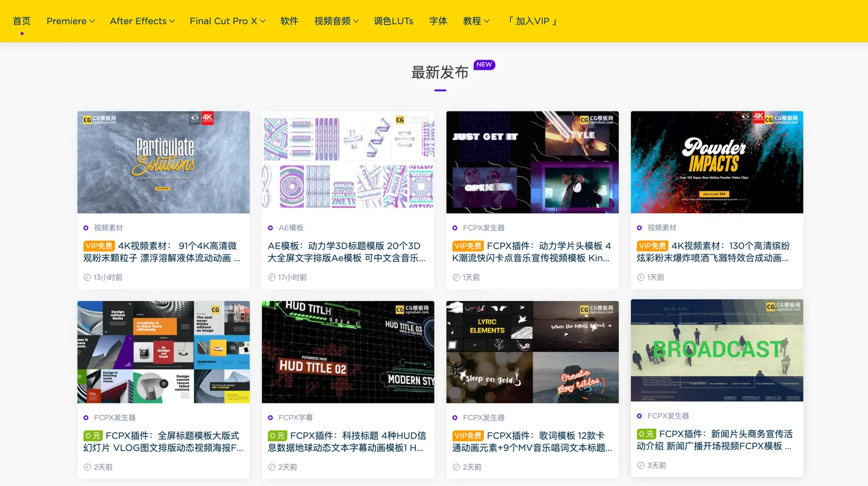Screen dimensions: 868x486
Task: Open title AE模板:动力学3D标题模版
Action: coord(347,252)
